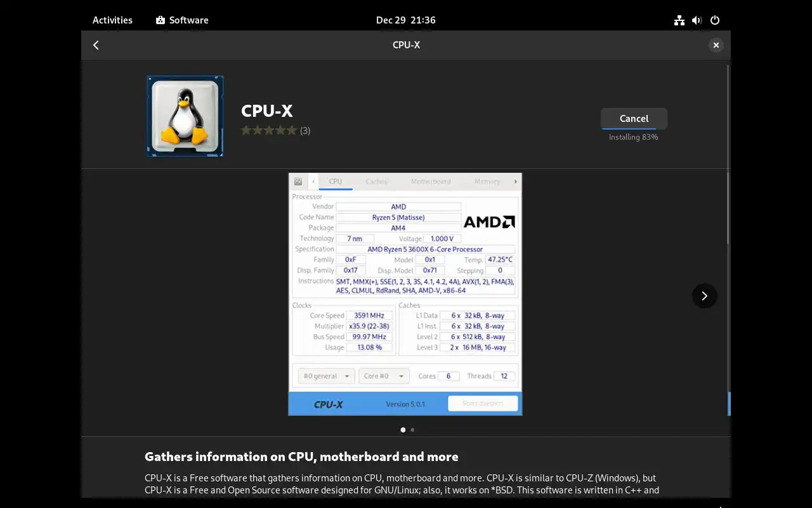This screenshot has height=508, width=812.
Task: Open the star rating reviews
Action: click(269, 130)
